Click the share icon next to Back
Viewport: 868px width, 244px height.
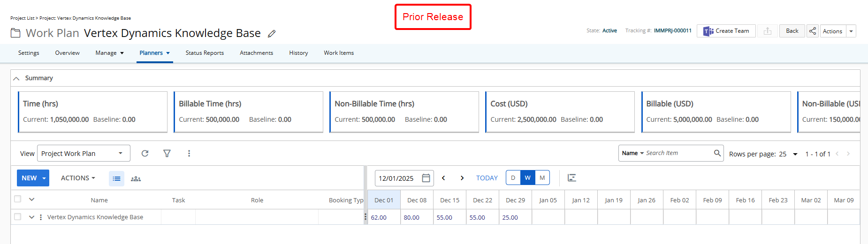click(812, 31)
